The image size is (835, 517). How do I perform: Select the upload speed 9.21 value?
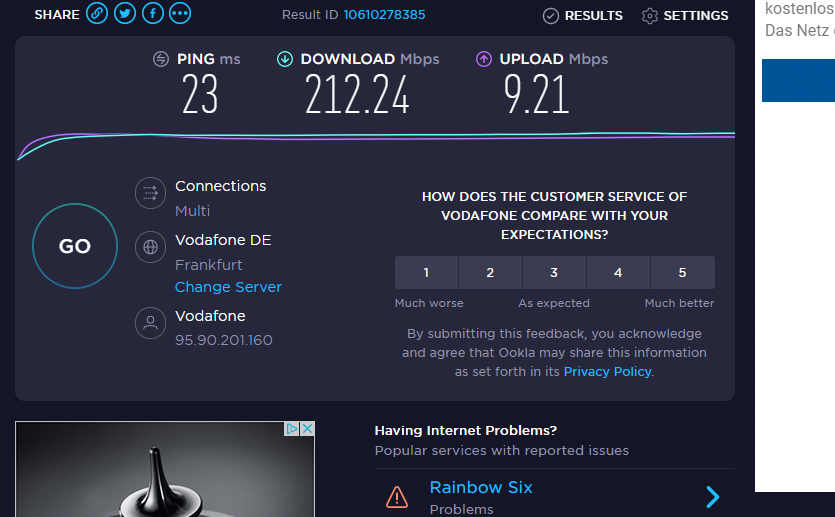[x=536, y=94]
